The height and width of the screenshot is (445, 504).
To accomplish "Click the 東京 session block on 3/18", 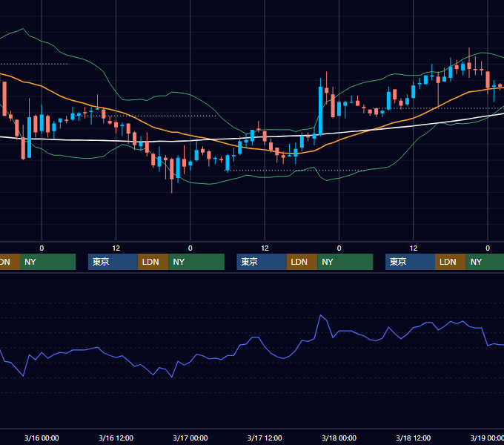I will click(410, 262).
